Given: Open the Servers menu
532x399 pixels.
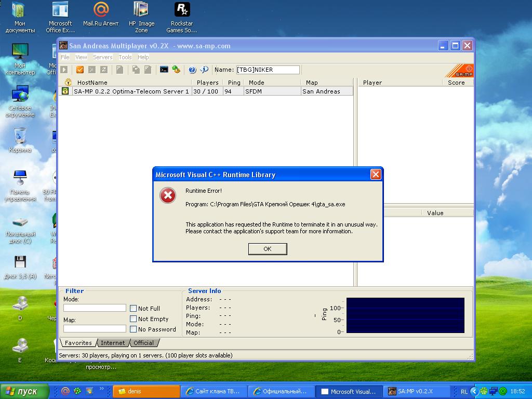Looking at the screenshot, I should tap(102, 57).
